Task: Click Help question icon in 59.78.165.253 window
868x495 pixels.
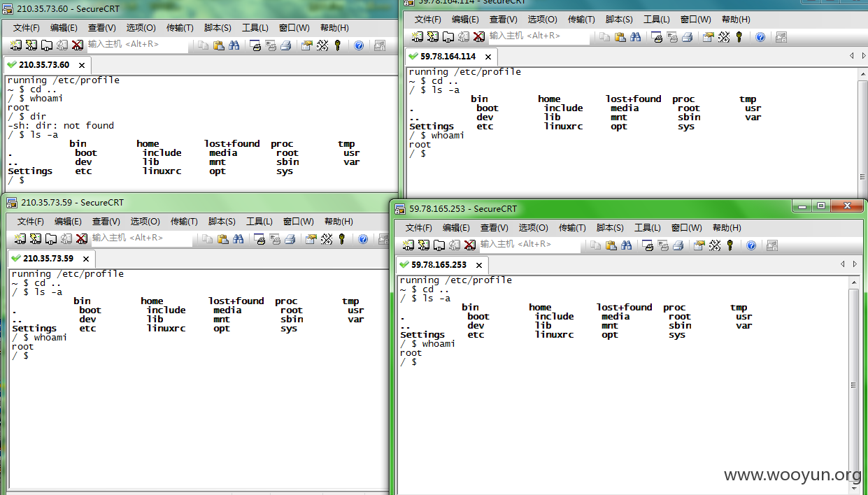Action: tap(751, 245)
